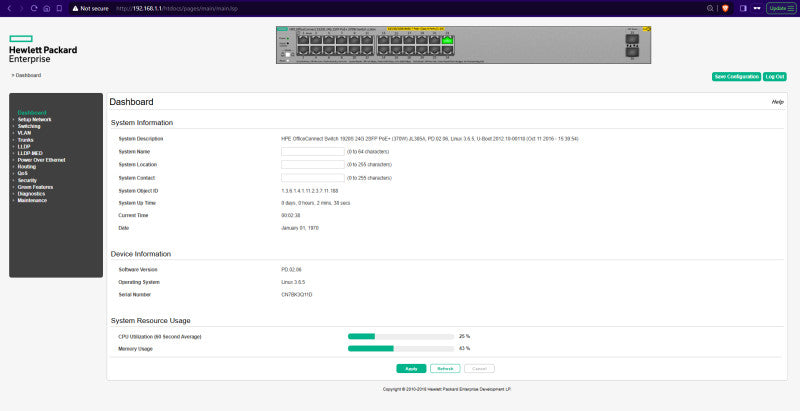Click the software version PD.02.06
Image resolution: width=800 pixels, height=411 pixels.
[x=291, y=269]
